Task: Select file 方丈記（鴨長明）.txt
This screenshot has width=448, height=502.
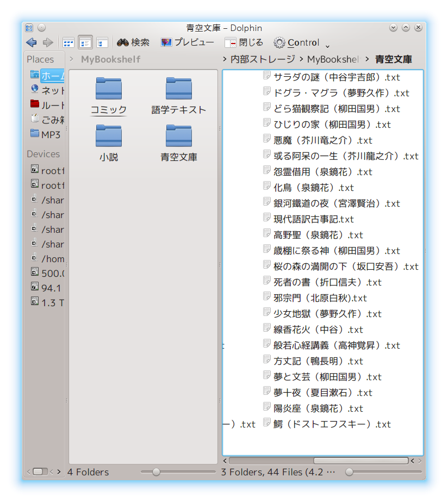Action: (313, 361)
